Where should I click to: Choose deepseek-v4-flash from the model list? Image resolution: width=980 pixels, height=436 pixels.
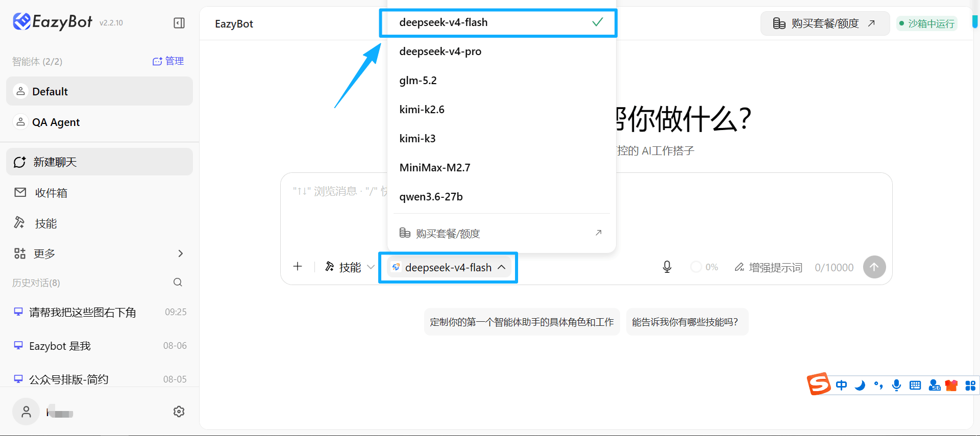click(x=501, y=22)
